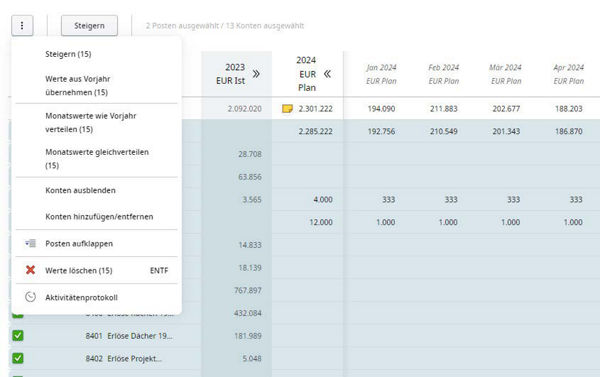Open the yellow note icon beside 2.301.222
This screenshot has height=377, width=600.
(287, 109)
